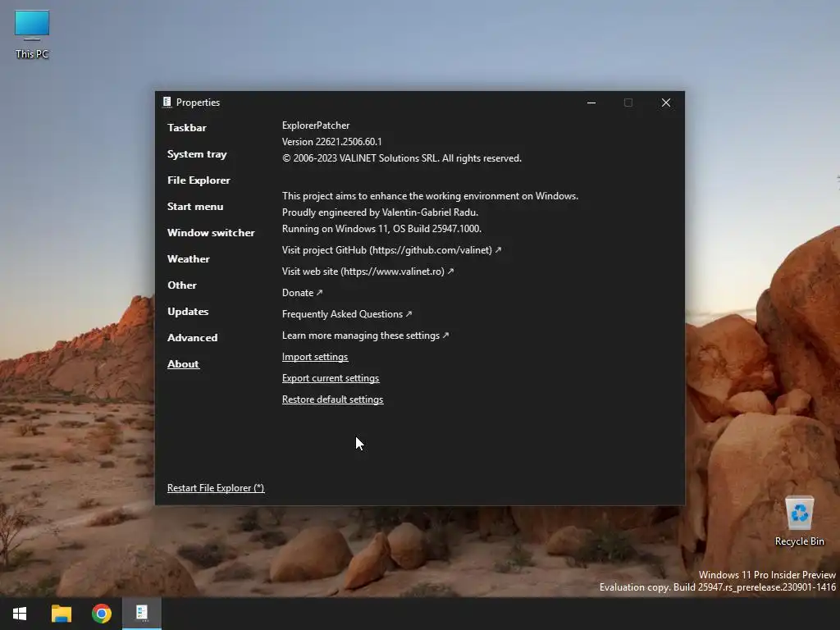Click the Properties window title bar icon
Viewport: 840px width, 630px height.
[167, 103]
